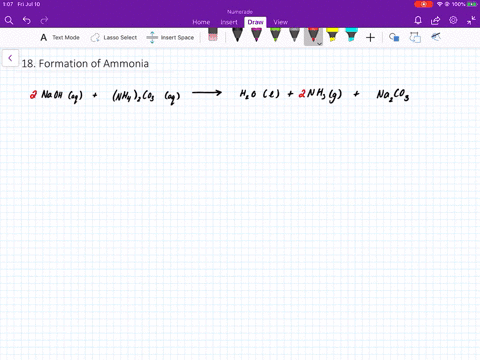This screenshot has height=360, width=480.
Task: Select the red pen
Action: pos(313,35)
